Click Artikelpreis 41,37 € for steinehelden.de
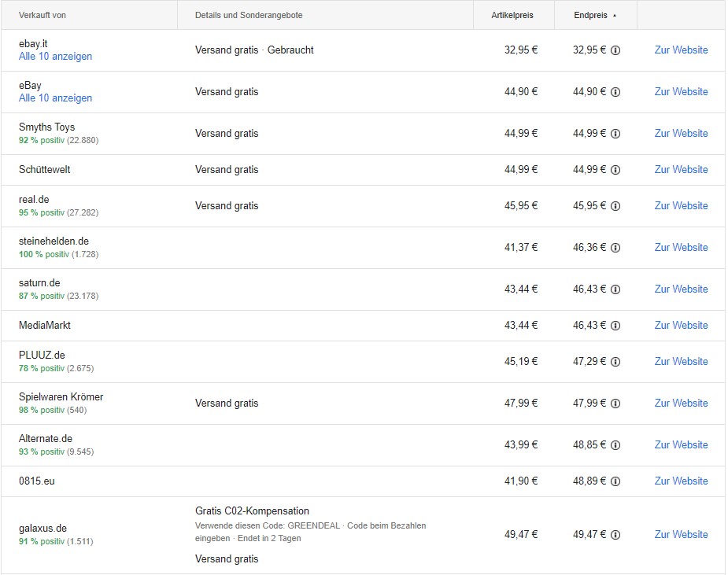The image size is (728, 575). point(521,247)
